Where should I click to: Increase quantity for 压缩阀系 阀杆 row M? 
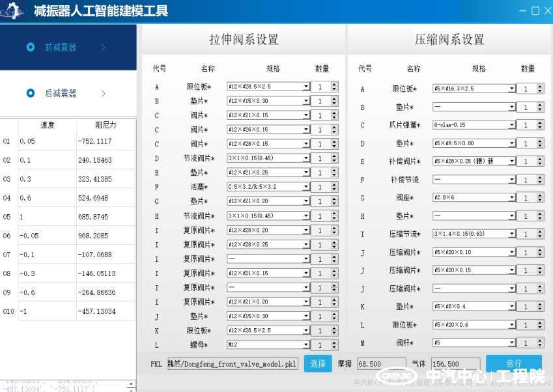pos(539,340)
